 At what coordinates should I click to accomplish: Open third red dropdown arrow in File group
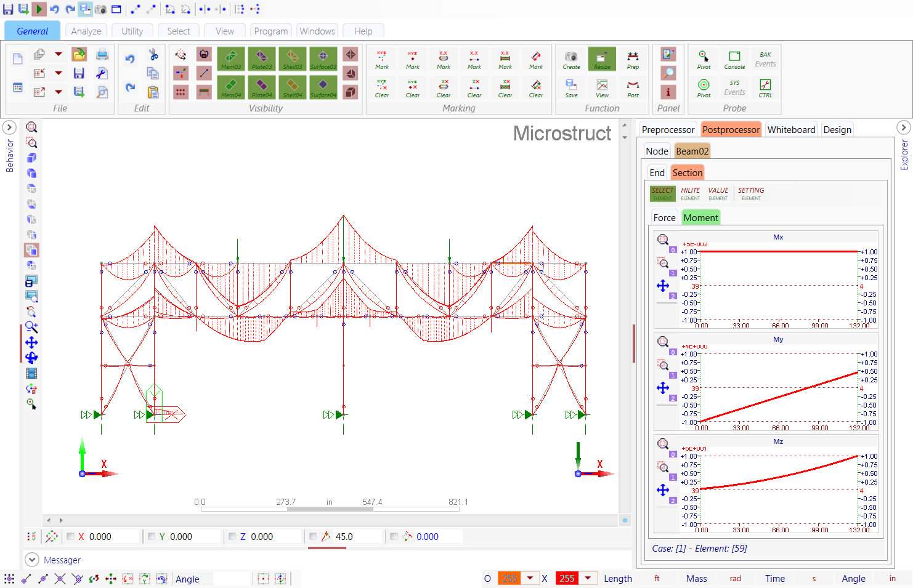click(x=59, y=92)
